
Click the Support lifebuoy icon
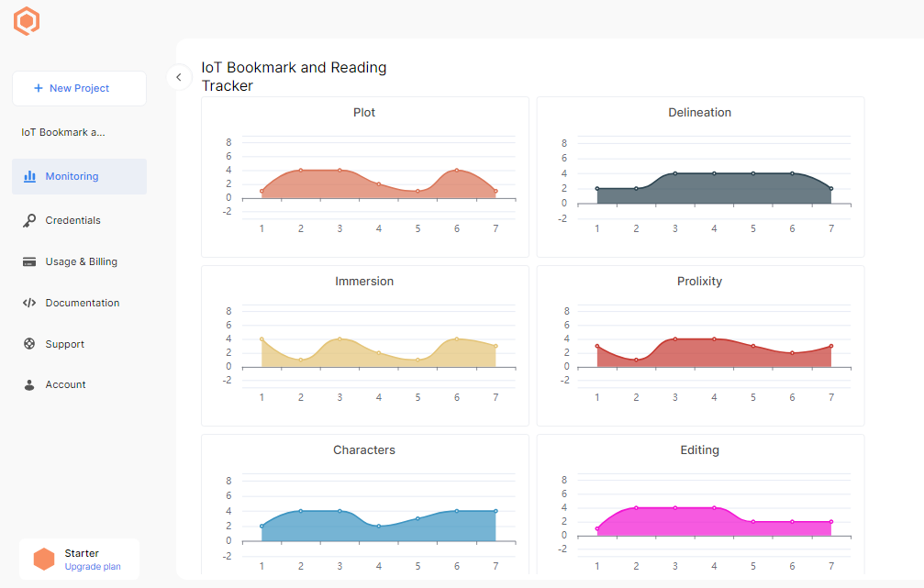pyautogui.click(x=29, y=344)
